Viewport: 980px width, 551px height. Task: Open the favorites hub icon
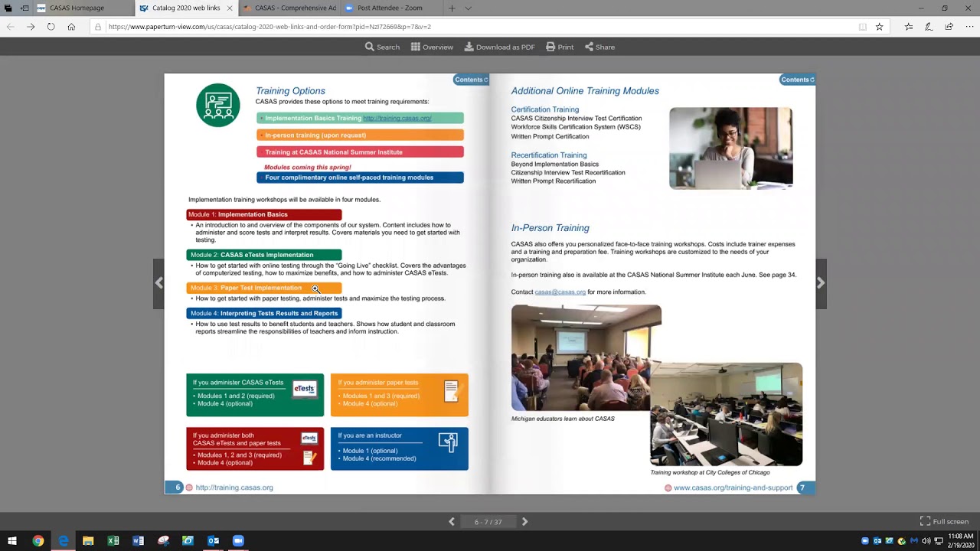909,27
